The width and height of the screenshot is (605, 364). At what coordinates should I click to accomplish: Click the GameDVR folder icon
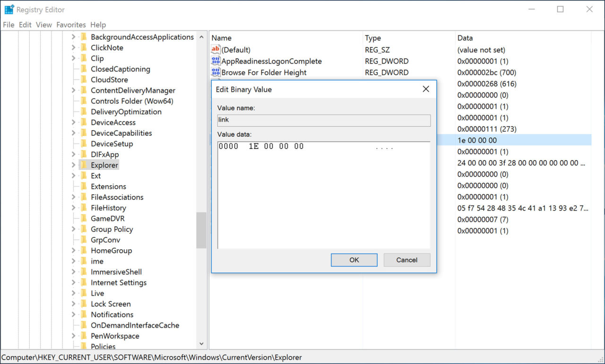(x=84, y=218)
